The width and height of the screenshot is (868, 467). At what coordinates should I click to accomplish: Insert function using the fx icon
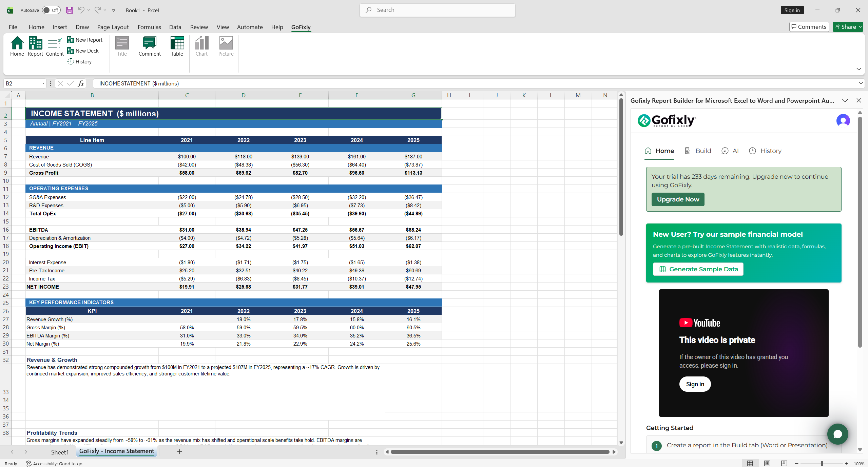pos(81,83)
